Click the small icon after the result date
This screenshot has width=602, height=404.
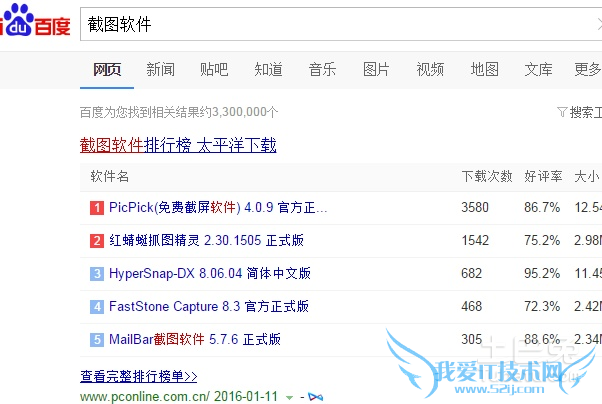[316, 397]
